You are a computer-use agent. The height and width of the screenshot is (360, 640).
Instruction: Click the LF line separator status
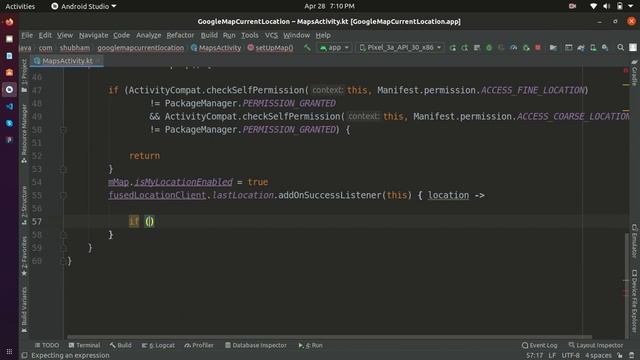click(552, 356)
